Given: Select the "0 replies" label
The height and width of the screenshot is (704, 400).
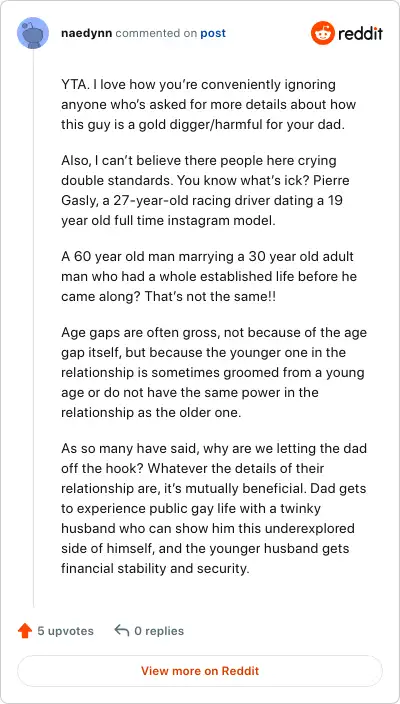Looking at the screenshot, I should pos(159,631).
